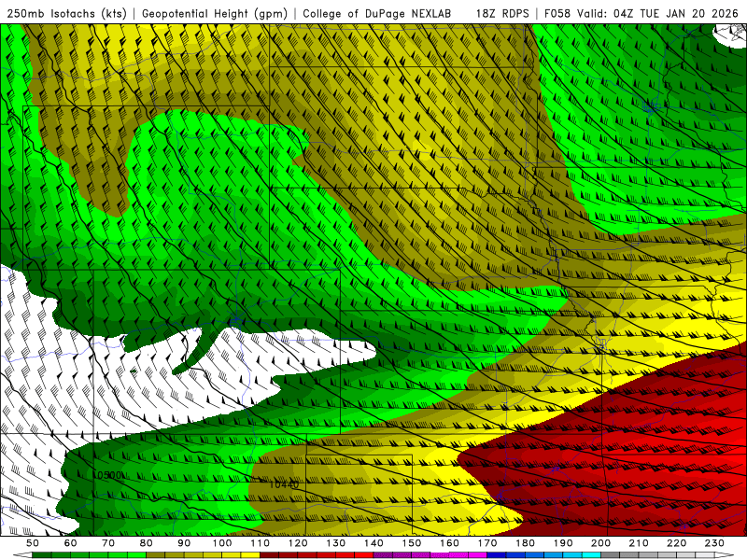The image size is (747, 560).
Task: Click the '250mb Isotachs (kts)' title text
Action: tap(66, 13)
